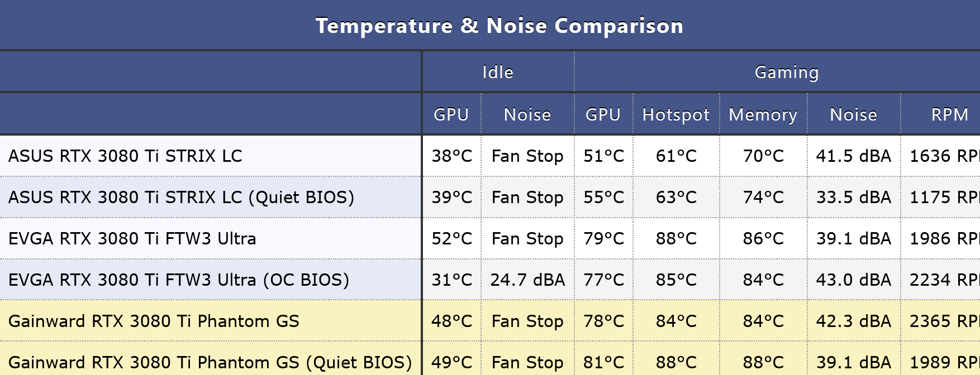Select Gainward Phantom GS (Quiet BIOS) row label

tap(210, 362)
